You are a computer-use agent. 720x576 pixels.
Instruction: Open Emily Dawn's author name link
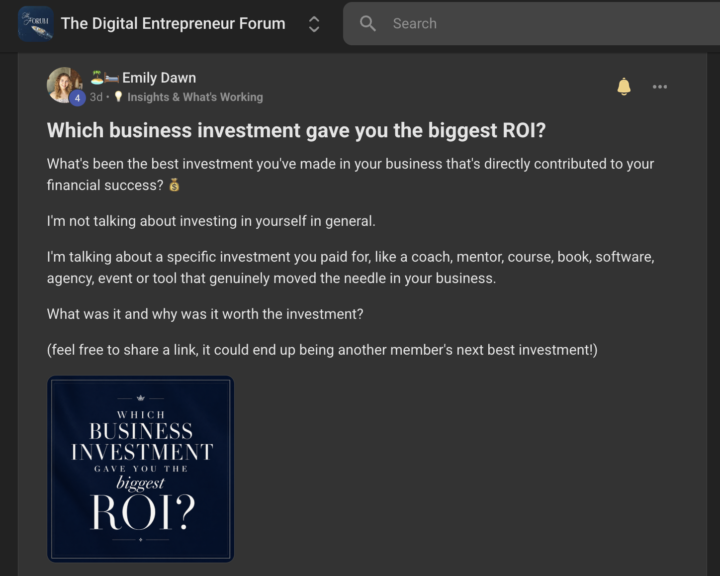coord(159,78)
